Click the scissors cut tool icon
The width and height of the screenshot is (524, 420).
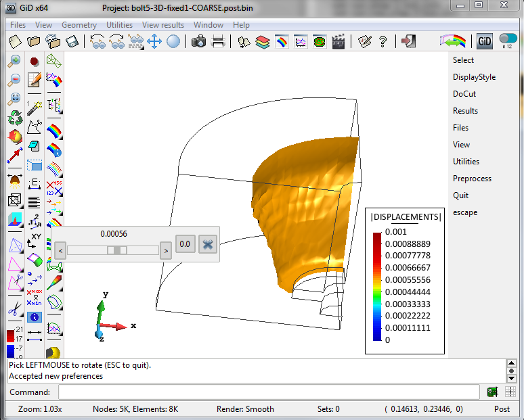tap(14, 309)
